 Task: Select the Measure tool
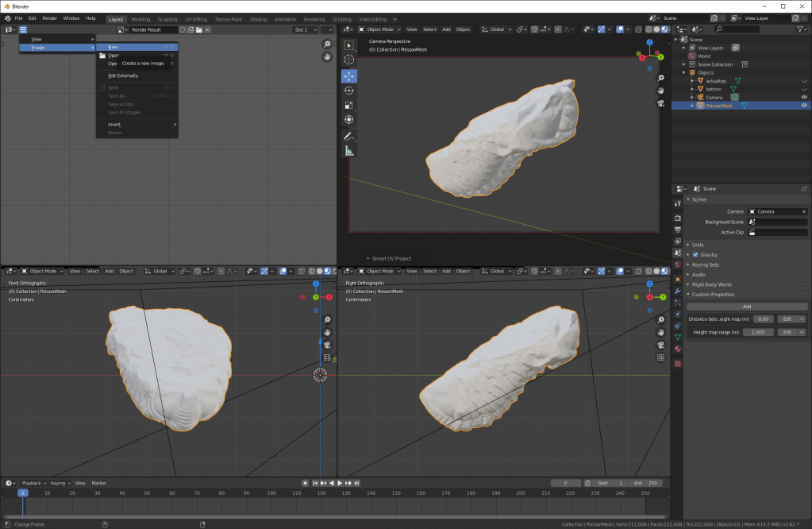(x=349, y=151)
